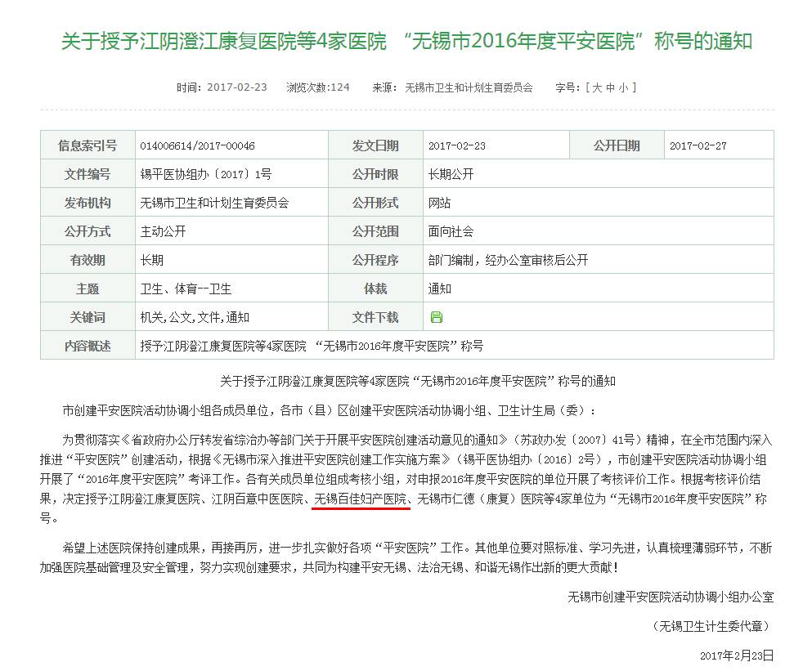Select signature 无锡市创建平安医院活动协调小组办公室
Screen dimensions: 812x671
(x=671, y=597)
